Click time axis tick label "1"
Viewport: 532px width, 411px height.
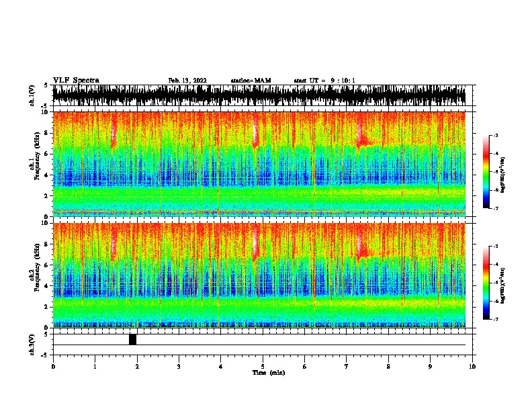point(95,367)
